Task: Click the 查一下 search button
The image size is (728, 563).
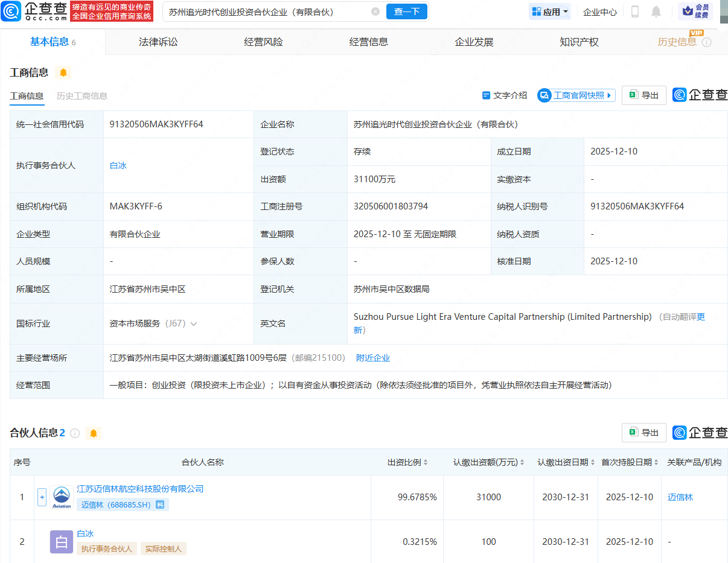Action: (406, 11)
